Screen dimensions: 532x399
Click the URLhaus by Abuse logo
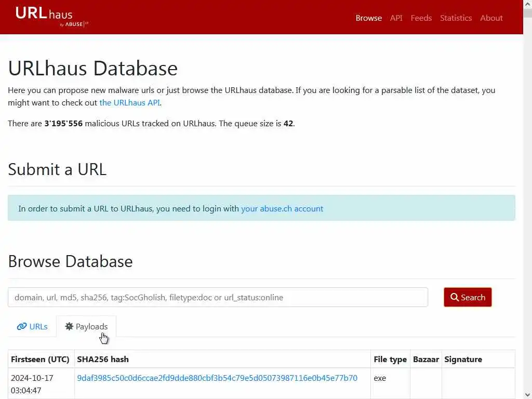tap(51, 17)
